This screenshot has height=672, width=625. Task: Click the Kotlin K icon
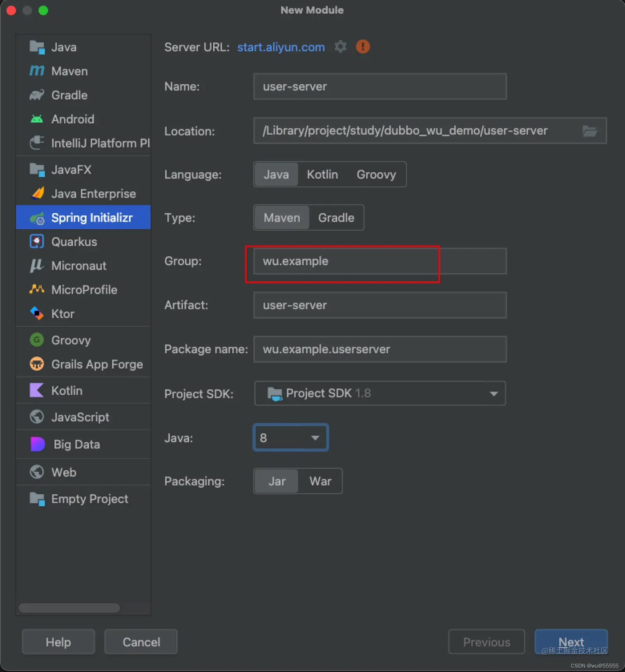pos(37,390)
